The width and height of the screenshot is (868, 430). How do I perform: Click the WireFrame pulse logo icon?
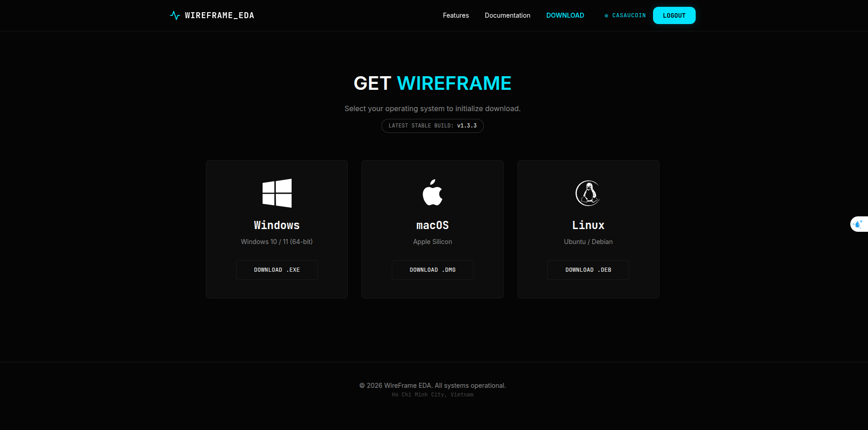click(x=175, y=15)
